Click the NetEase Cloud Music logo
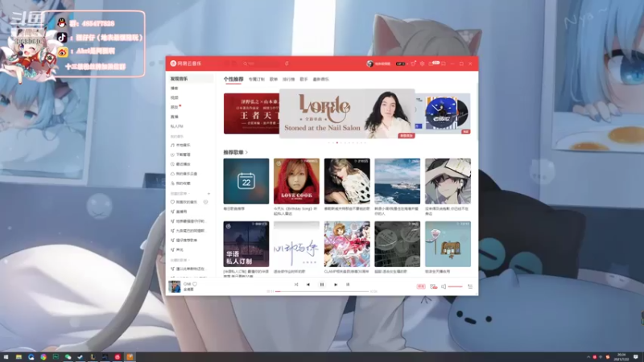The image size is (644, 362). tap(186, 64)
